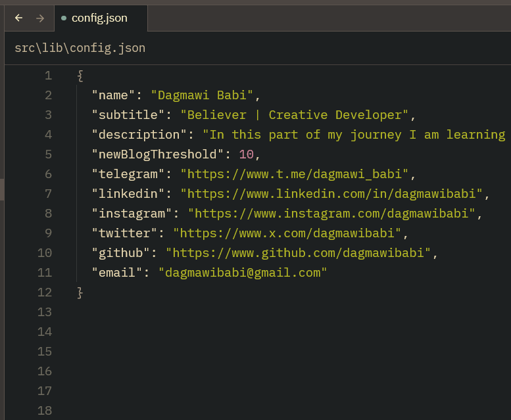Viewport: 511px width, 420px height.
Task: Select line number 12 in the gutter
Action: click(45, 292)
